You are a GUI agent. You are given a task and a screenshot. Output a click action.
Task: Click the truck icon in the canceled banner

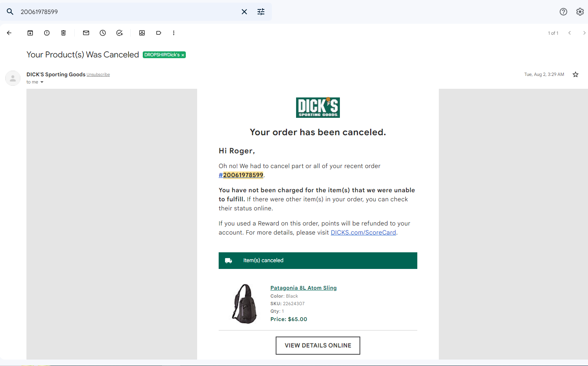tap(228, 261)
